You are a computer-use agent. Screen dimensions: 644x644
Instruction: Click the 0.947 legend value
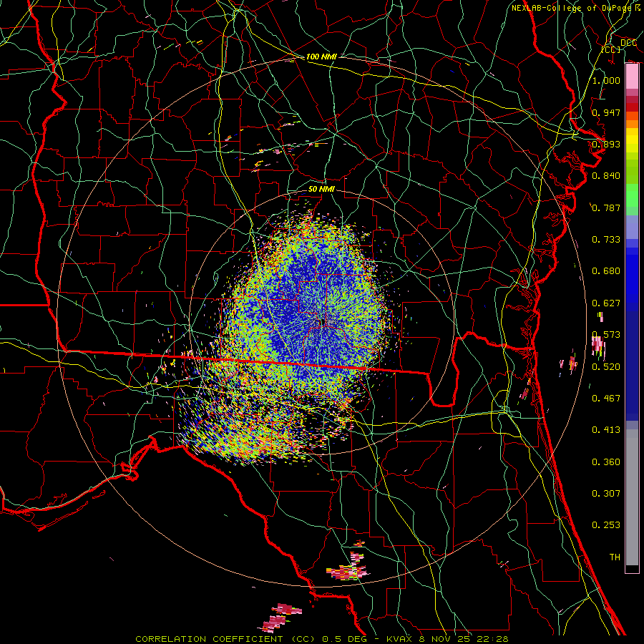[x=606, y=112]
